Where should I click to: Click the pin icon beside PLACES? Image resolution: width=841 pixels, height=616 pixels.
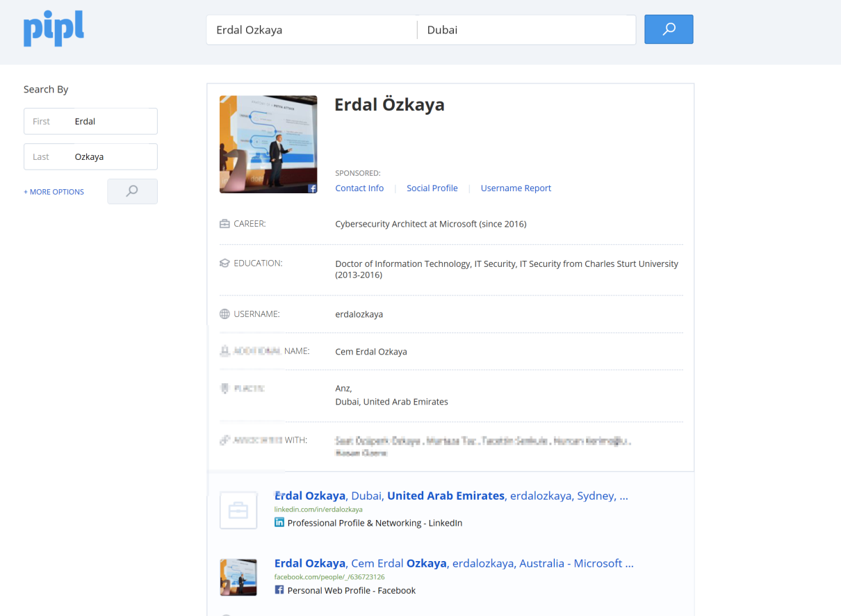(224, 389)
